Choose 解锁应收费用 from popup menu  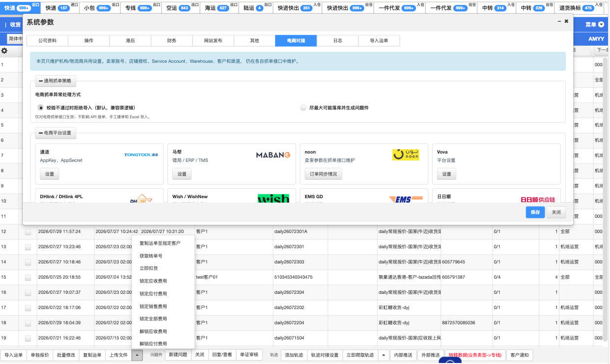click(x=163, y=332)
